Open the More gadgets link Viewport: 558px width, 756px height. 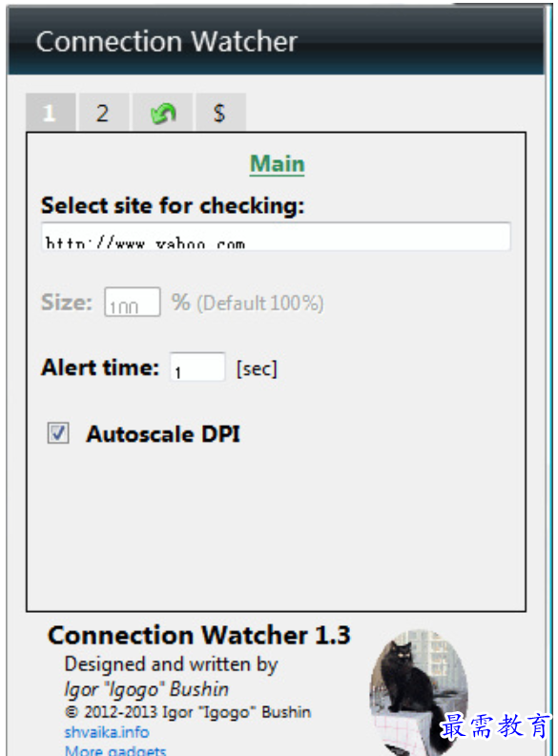115,750
